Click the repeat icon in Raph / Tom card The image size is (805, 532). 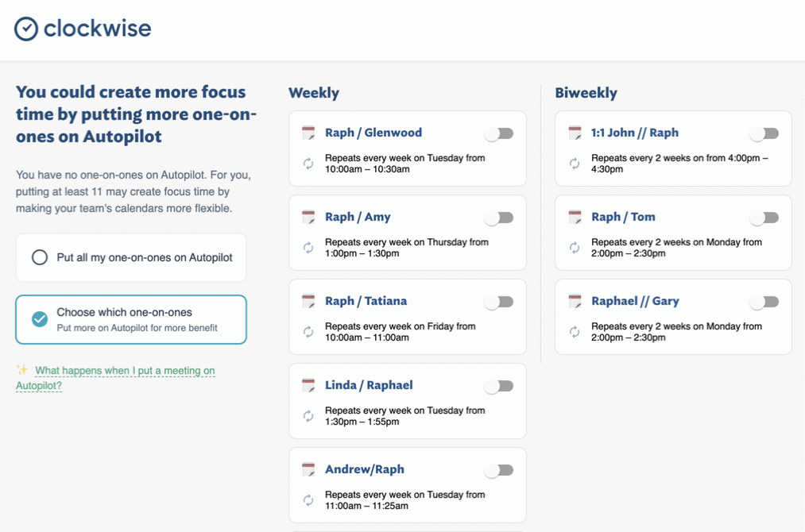[575, 248]
